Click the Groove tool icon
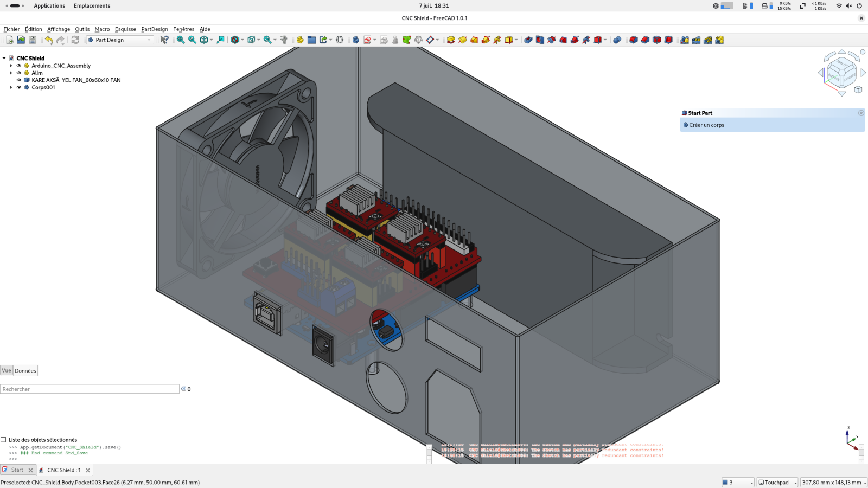The image size is (868, 488). [551, 40]
